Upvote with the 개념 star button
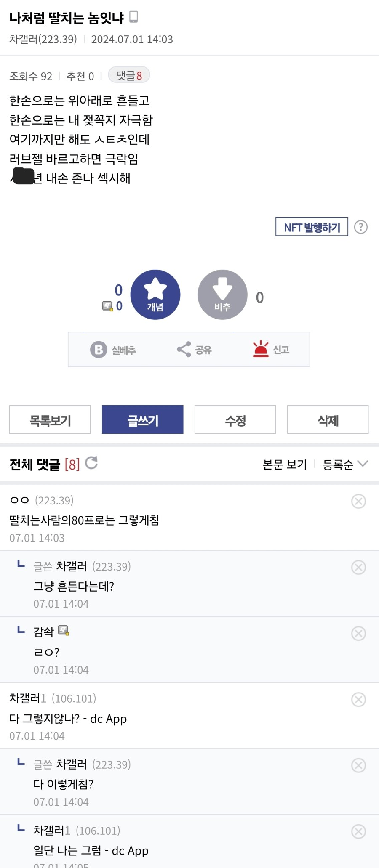 click(155, 295)
